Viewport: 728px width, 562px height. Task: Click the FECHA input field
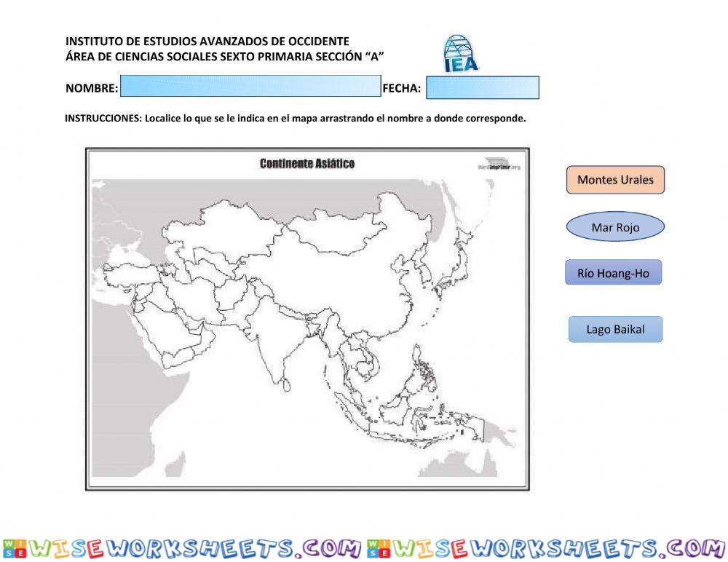pyautogui.click(x=483, y=87)
